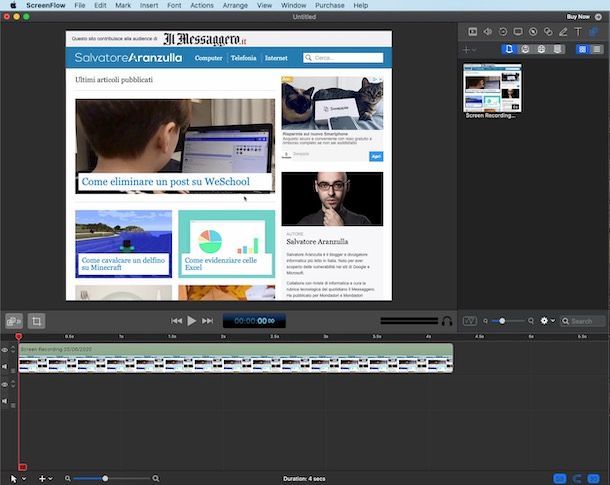Open the Font menu

pyautogui.click(x=174, y=5)
